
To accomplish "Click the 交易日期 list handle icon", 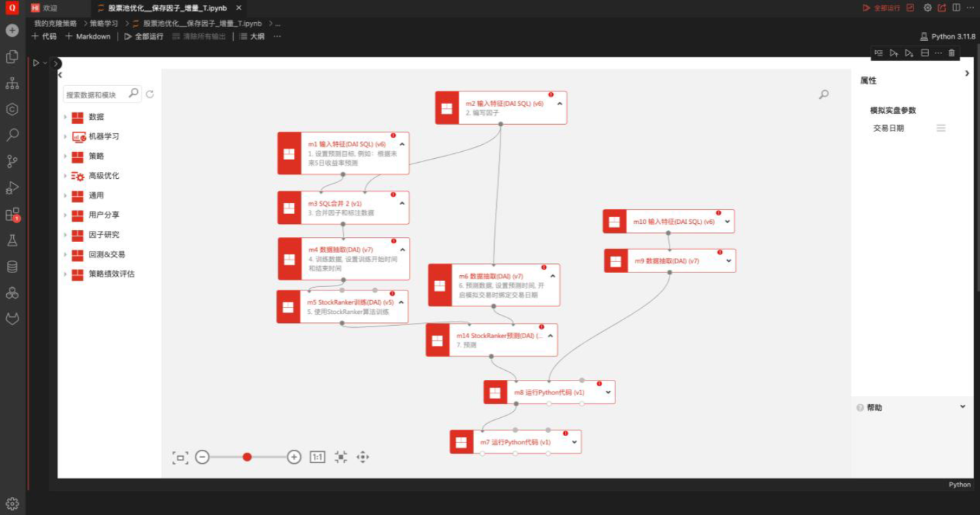I will [x=940, y=128].
